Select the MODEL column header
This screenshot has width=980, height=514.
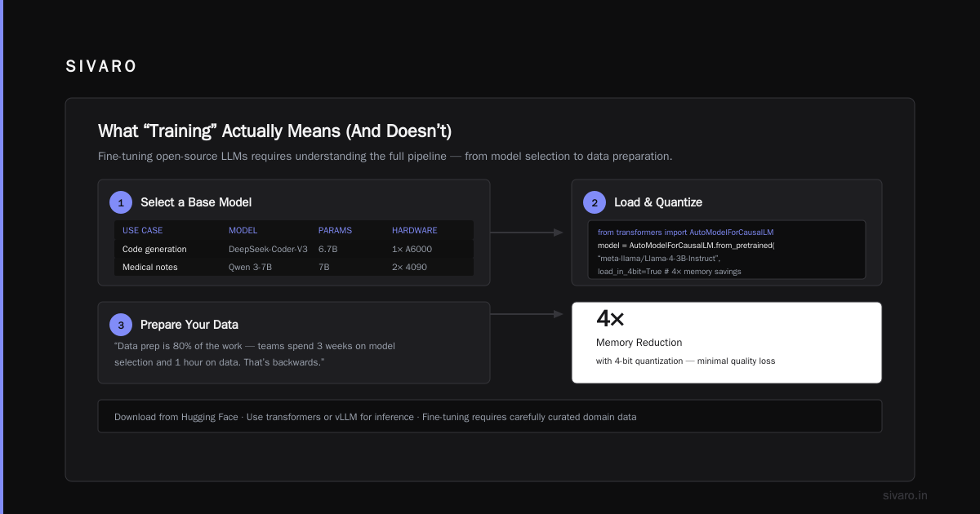tap(243, 230)
